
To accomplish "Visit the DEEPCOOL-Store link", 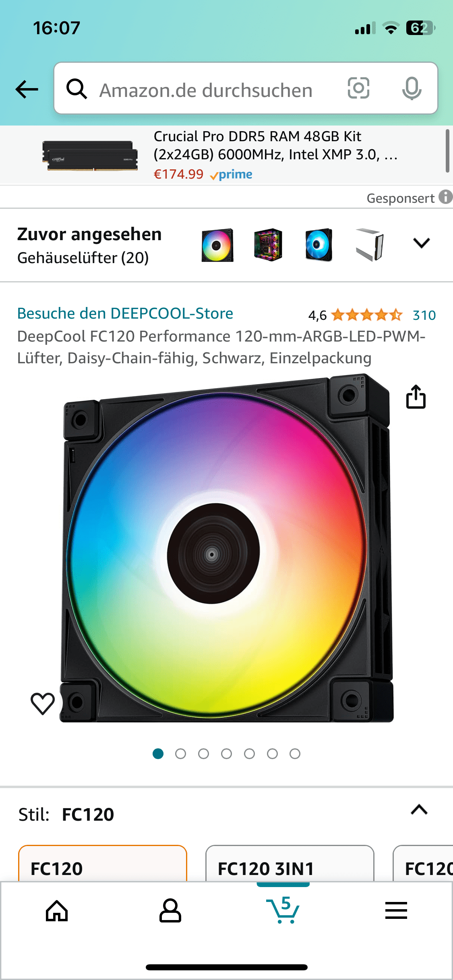I will pos(125,313).
